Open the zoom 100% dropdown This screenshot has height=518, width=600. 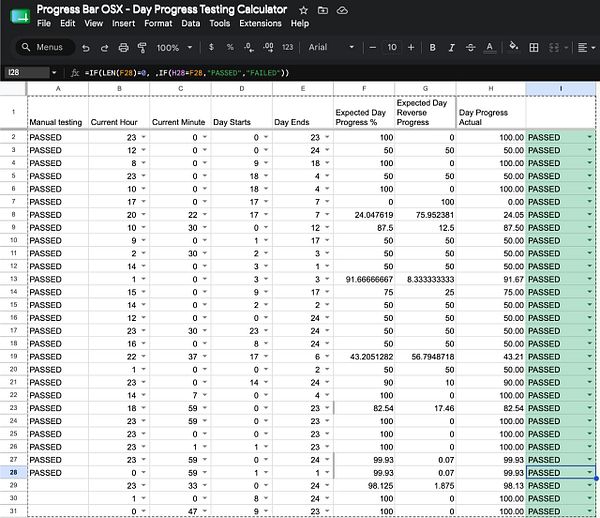tap(174, 47)
